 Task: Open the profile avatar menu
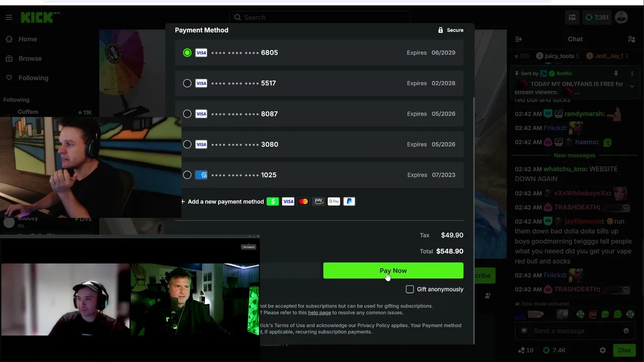621,18
